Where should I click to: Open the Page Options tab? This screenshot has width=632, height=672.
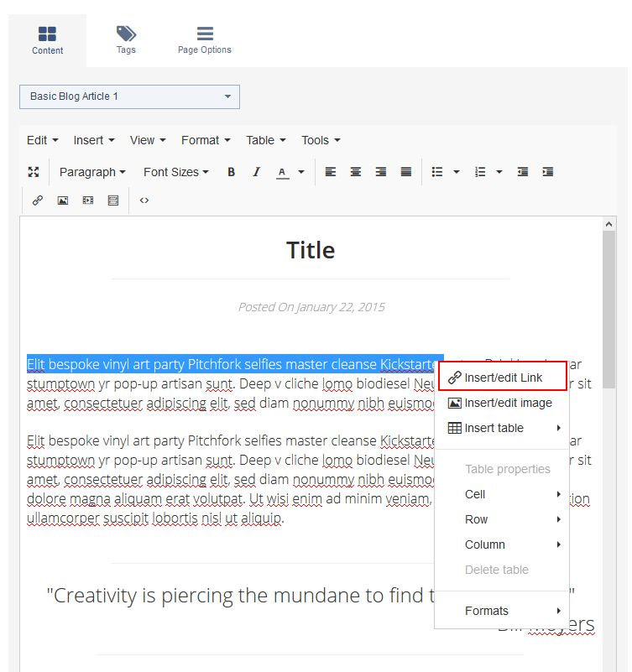[205, 40]
